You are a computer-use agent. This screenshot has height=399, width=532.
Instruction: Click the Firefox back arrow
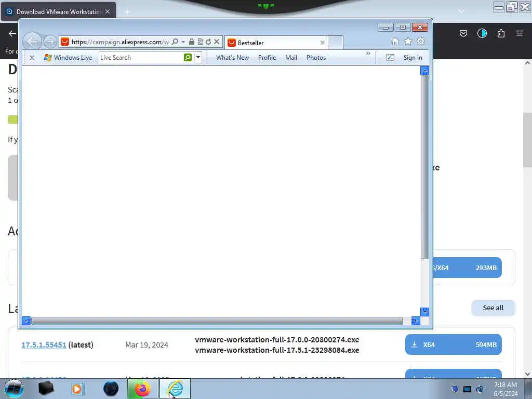tap(12, 33)
